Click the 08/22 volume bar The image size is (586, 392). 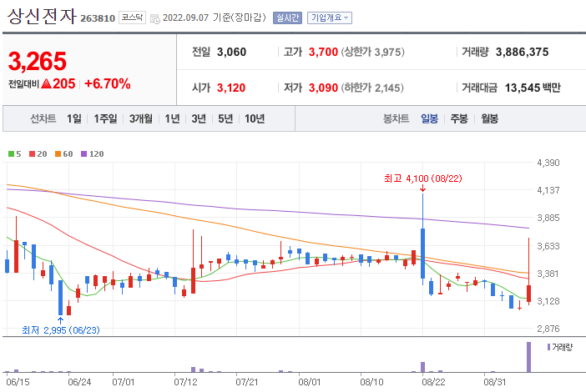pyautogui.click(x=423, y=367)
